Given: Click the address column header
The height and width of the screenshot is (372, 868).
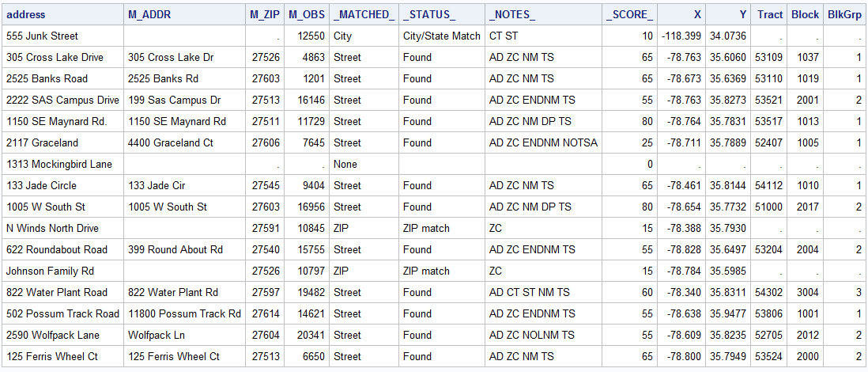Looking at the screenshot, I should point(26,15).
